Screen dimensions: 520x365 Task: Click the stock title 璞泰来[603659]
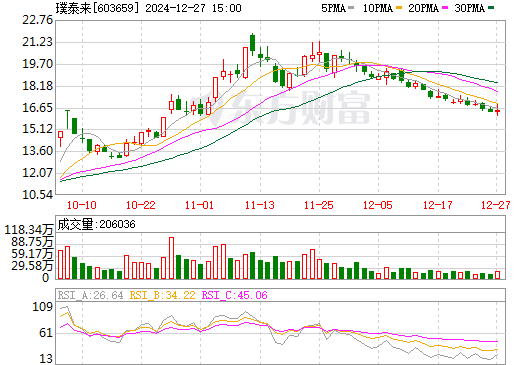tap(97, 8)
